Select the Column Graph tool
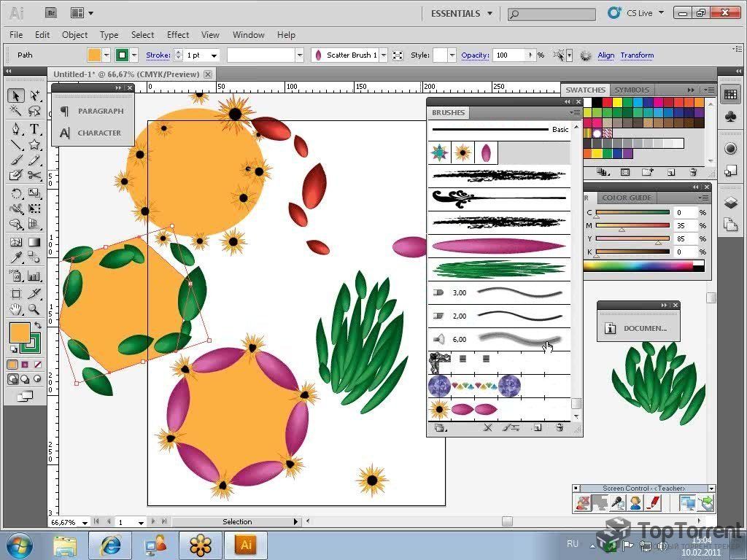Screen dimensions: 747x560 [x=34, y=276]
